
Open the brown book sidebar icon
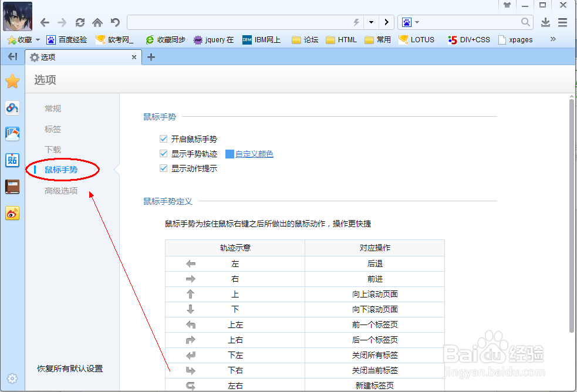click(12, 187)
